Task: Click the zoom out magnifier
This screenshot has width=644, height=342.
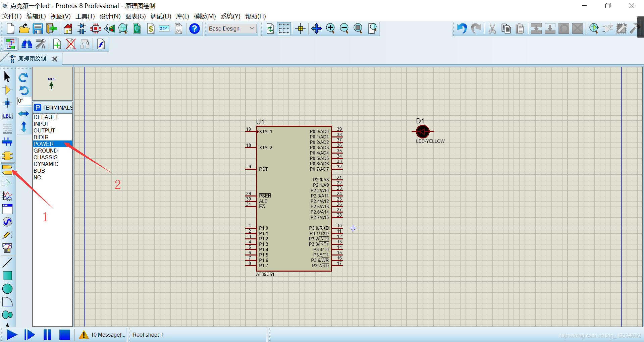Action: tap(344, 28)
